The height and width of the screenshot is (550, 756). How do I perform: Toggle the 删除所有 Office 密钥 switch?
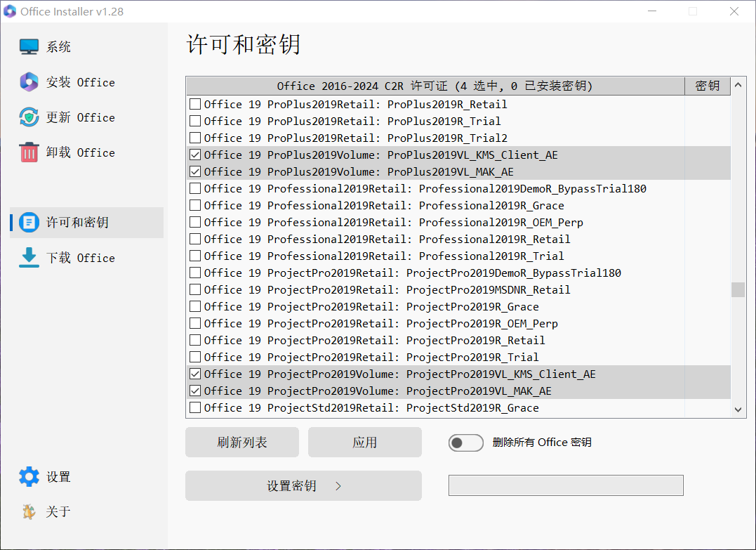(x=466, y=443)
